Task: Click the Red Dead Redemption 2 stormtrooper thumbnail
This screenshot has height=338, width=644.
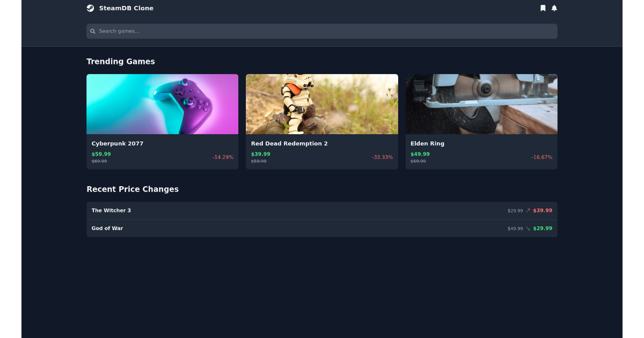Action: point(321,104)
